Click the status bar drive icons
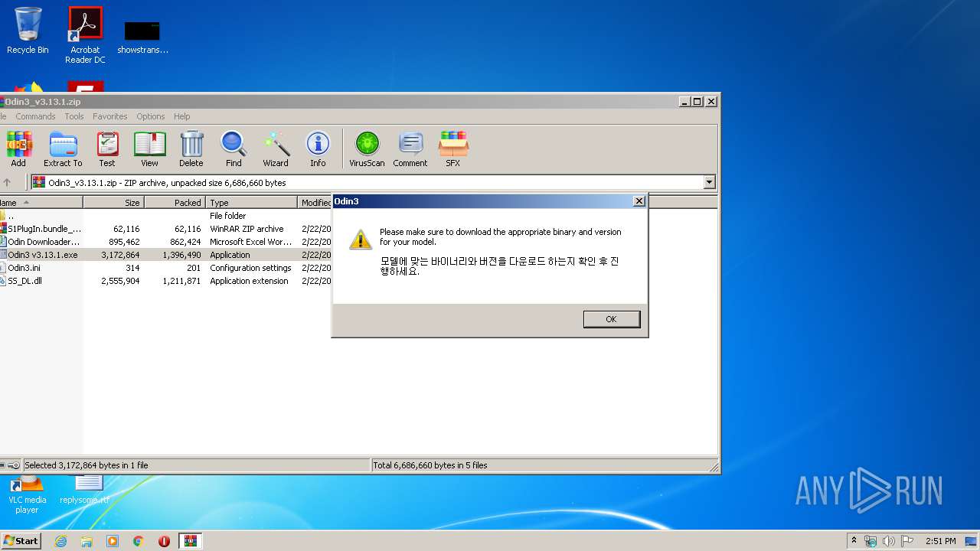 point(11,465)
